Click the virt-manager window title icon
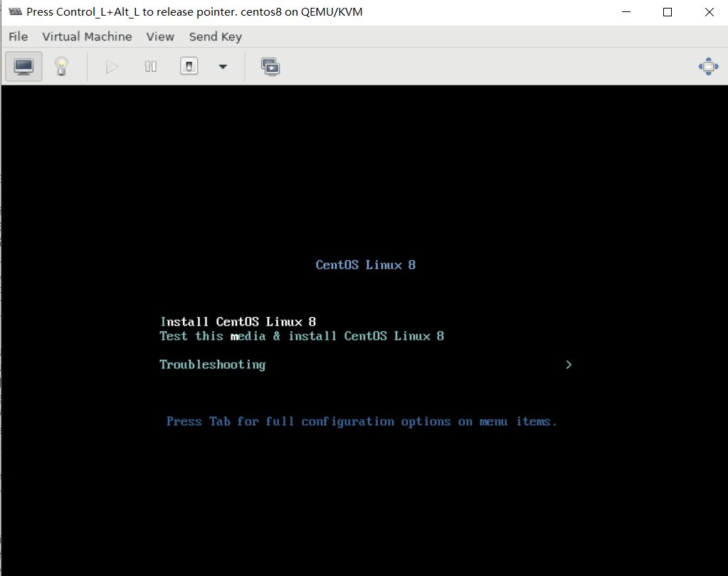 (16, 11)
